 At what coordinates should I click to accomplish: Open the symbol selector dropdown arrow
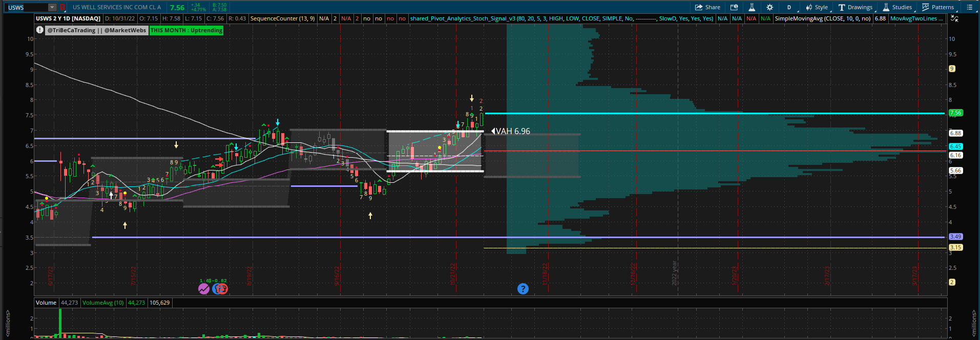tap(52, 7)
